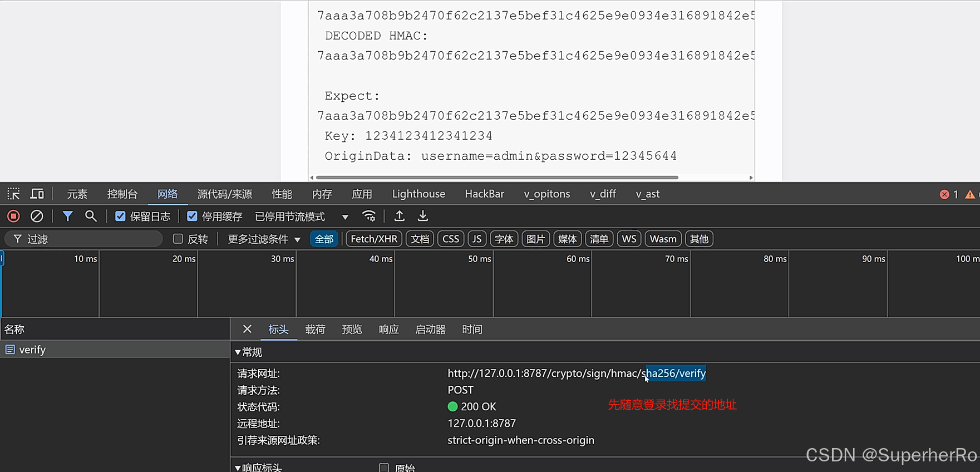The height and width of the screenshot is (472, 980).
Task: Open the 启动器 details tab
Action: [x=431, y=329]
